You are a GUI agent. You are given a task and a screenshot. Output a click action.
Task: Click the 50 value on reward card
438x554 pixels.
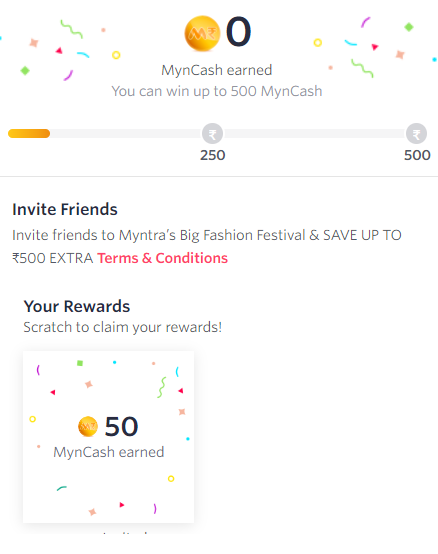[x=121, y=427]
